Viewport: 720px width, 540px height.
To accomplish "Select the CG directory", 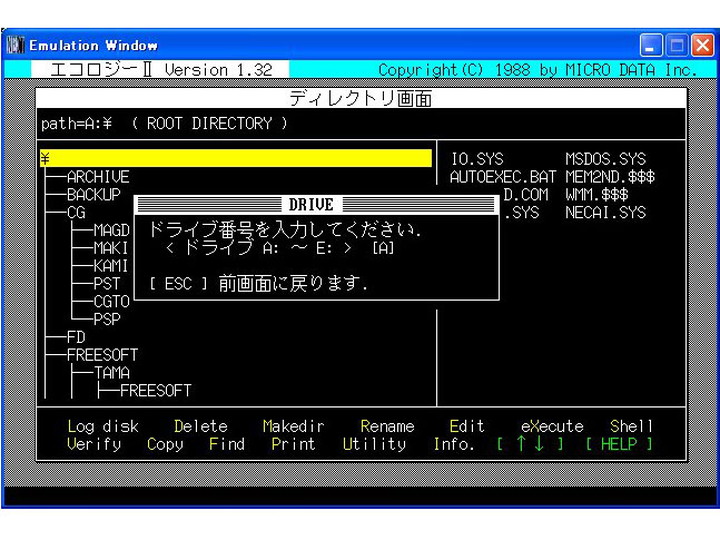I will tap(76, 213).
